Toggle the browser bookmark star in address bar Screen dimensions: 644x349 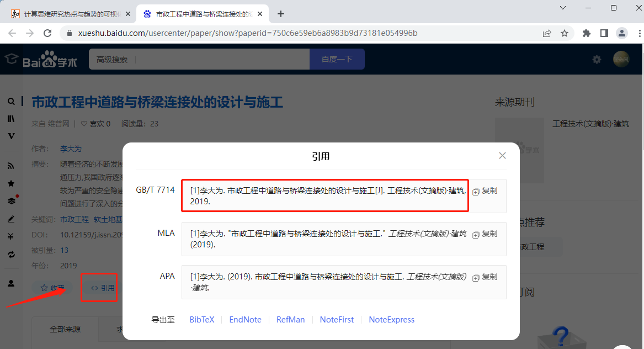[x=565, y=33]
